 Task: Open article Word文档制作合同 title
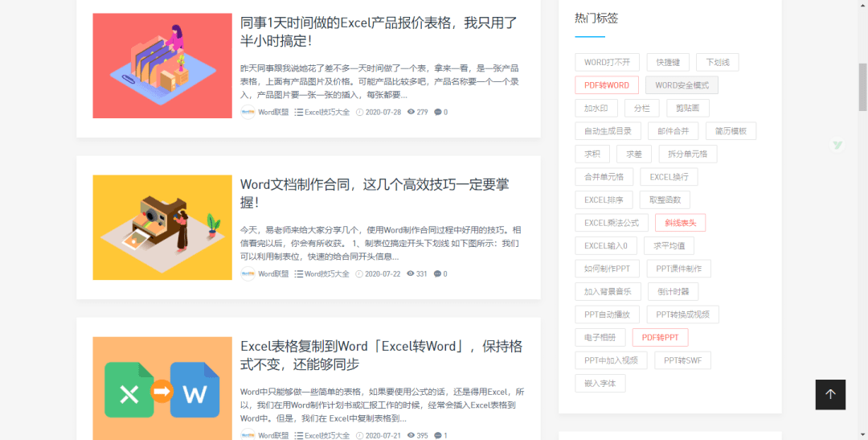point(375,193)
